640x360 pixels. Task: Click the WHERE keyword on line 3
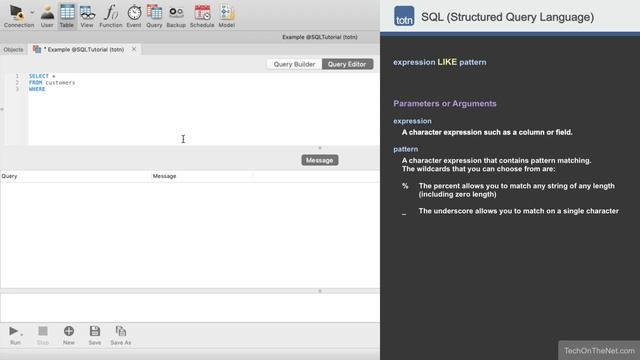(x=37, y=89)
